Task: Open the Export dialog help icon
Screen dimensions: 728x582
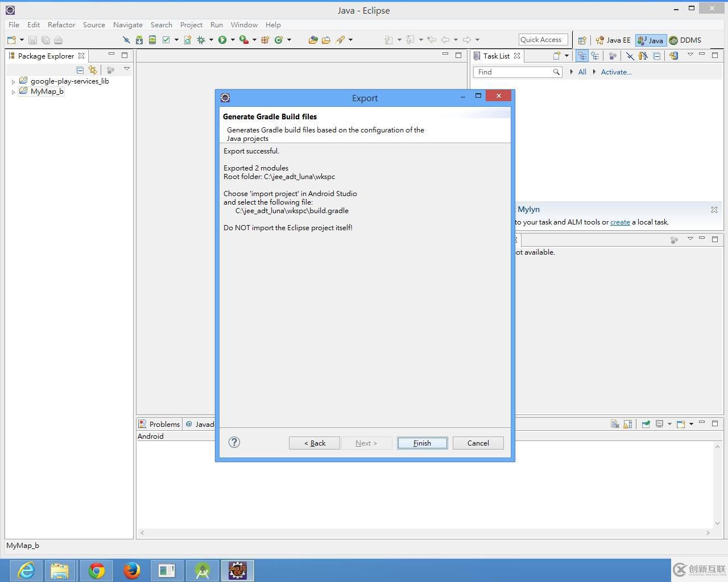Action: [234, 442]
